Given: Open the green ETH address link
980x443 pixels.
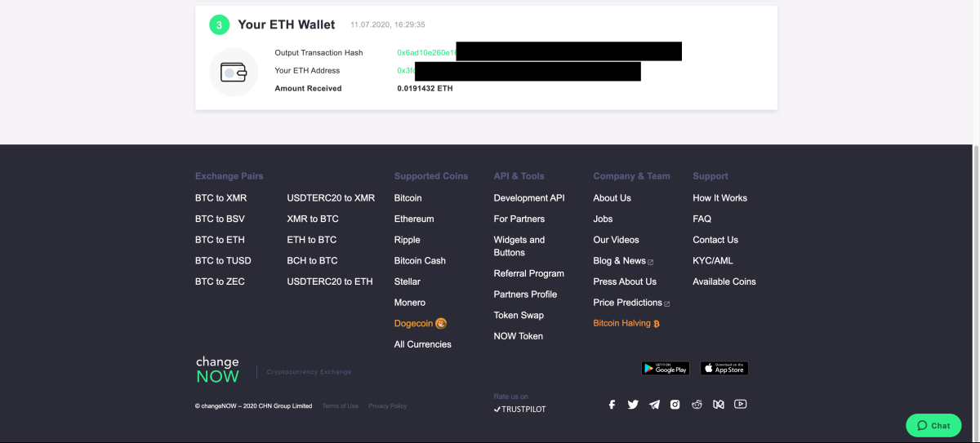Looking at the screenshot, I should coord(406,71).
